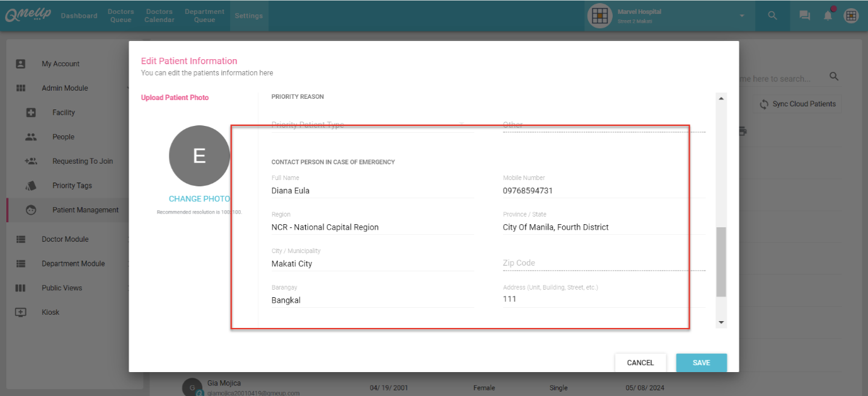Click the CHANGE PHOTO link

(x=199, y=199)
